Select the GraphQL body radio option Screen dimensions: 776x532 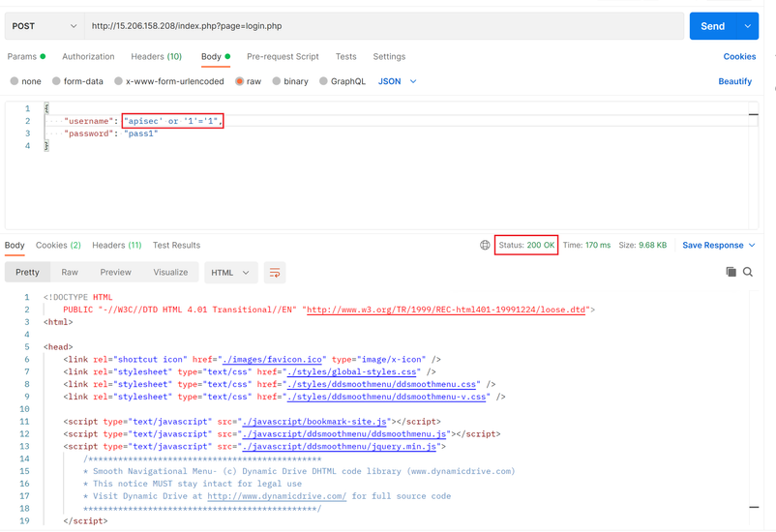click(323, 82)
